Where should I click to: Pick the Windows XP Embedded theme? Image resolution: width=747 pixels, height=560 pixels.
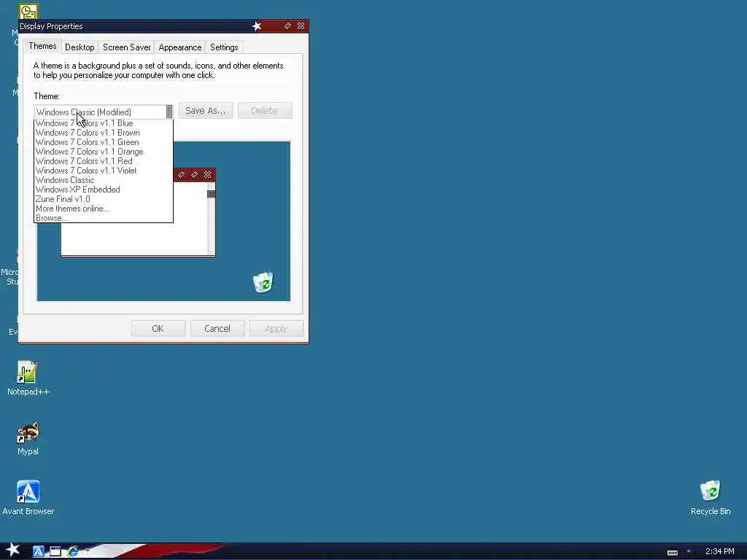click(104, 190)
